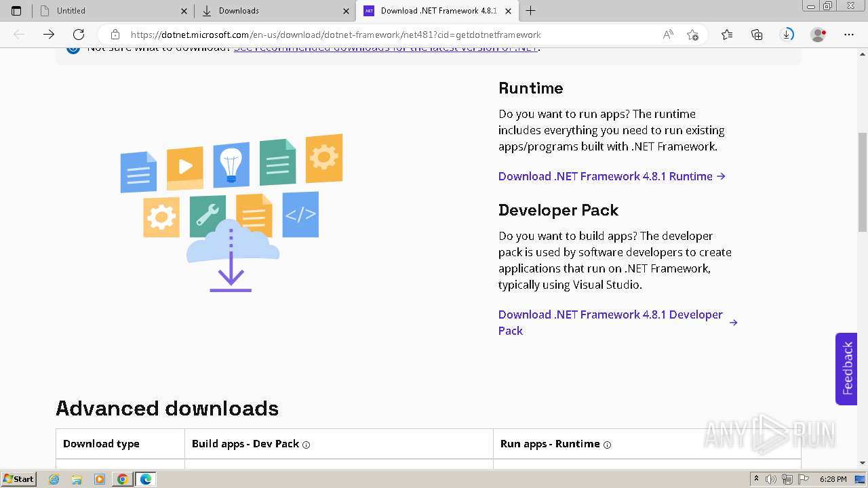
Task: Click the Runtime heading
Action: coord(530,88)
